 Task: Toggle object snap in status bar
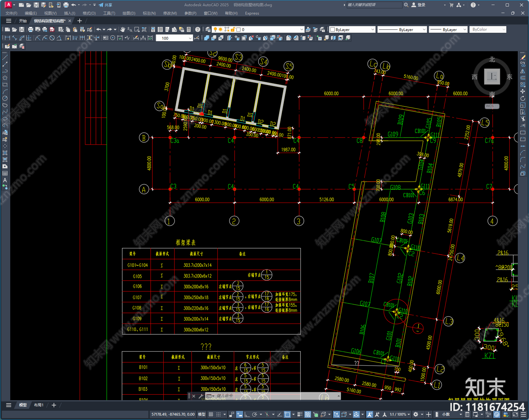click(x=287, y=414)
